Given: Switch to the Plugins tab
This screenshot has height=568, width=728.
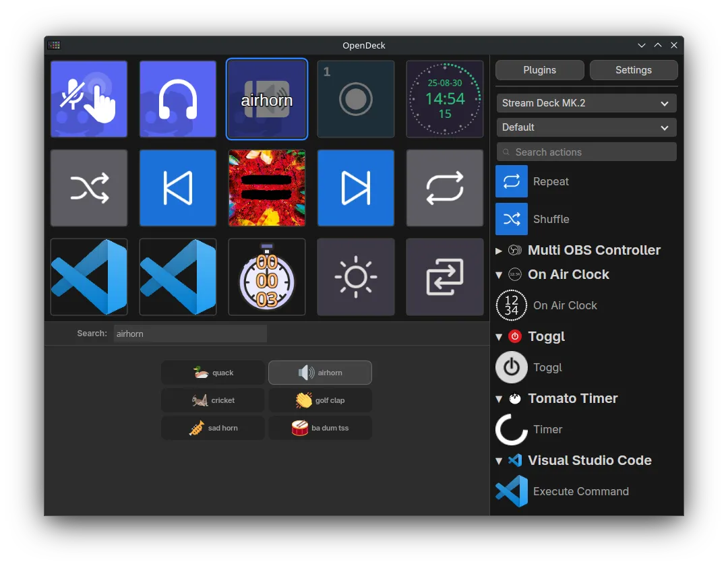Looking at the screenshot, I should (539, 69).
